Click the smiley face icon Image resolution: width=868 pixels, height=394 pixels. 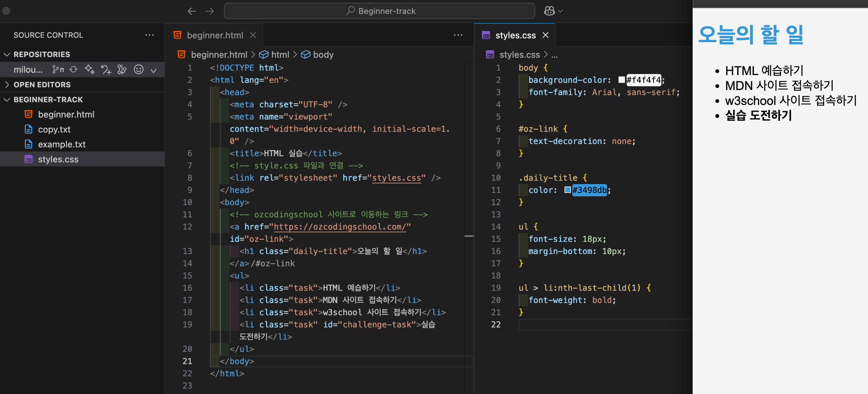pos(138,70)
